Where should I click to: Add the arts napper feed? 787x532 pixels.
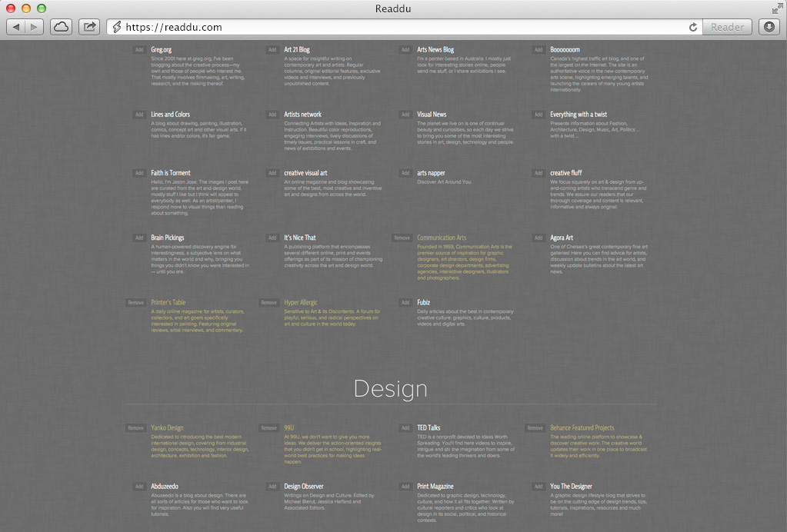point(405,173)
